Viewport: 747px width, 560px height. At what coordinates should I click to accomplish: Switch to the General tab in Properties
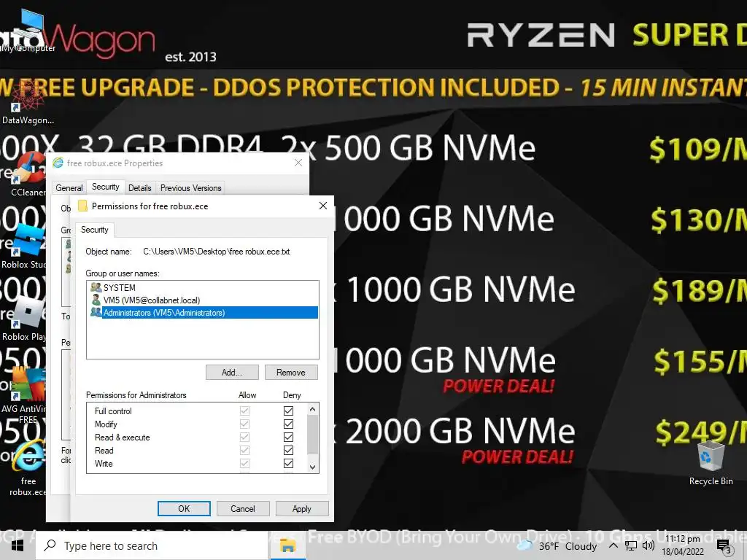(69, 188)
